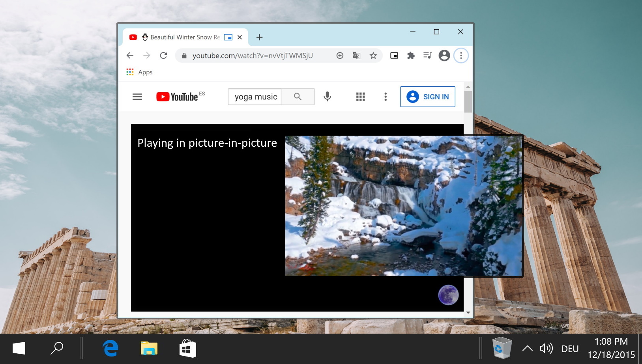Viewport: 642px width, 364px height.
Task: Click the media playback control icon in Chrome toolbar
Action: (427, 55)
